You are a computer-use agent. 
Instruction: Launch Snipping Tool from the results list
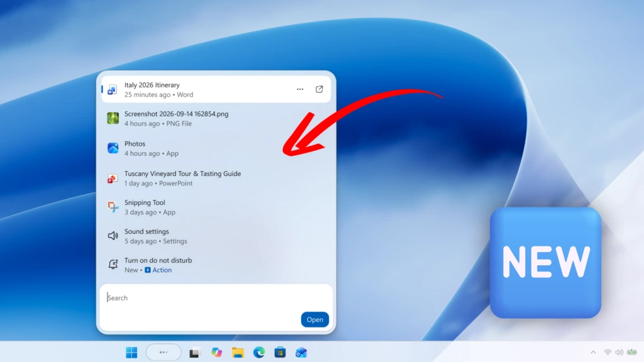pos(216,207)
